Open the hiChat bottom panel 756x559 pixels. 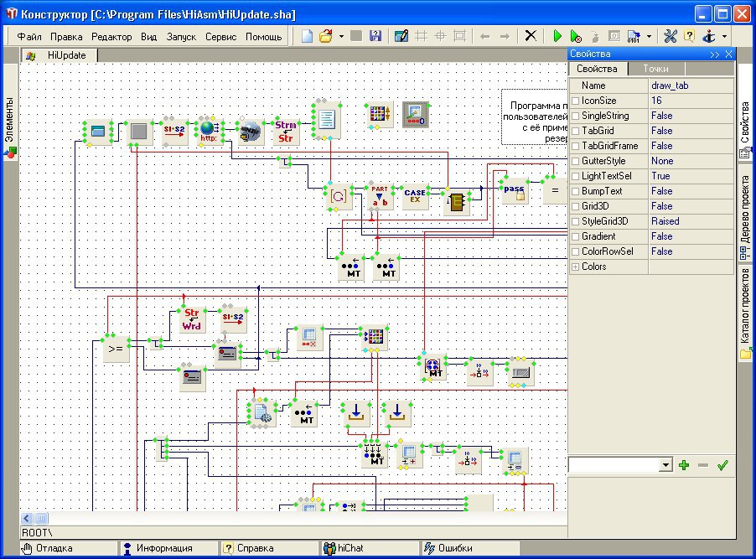tap(370, 548)
